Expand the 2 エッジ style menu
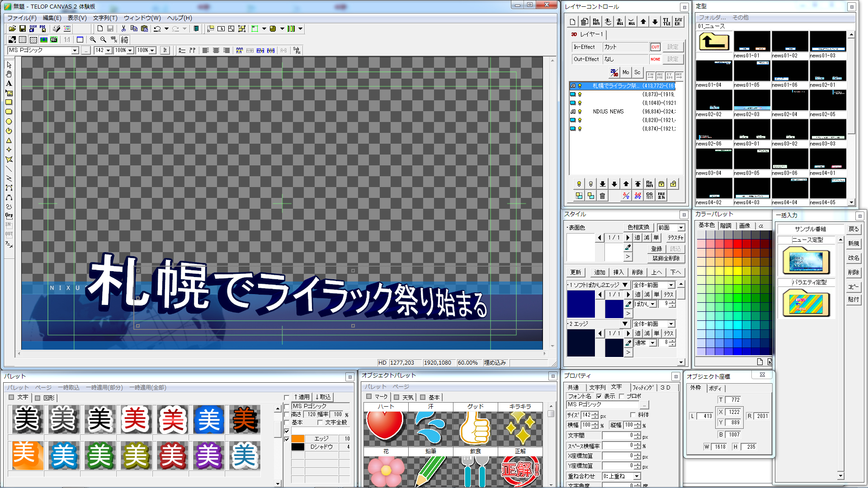 pos(625,324)
